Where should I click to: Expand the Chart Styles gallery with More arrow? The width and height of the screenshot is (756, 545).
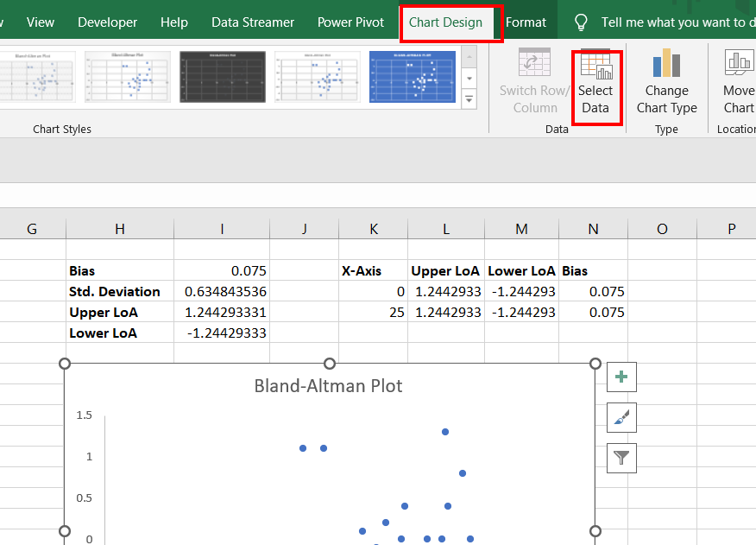coord(469,99)
